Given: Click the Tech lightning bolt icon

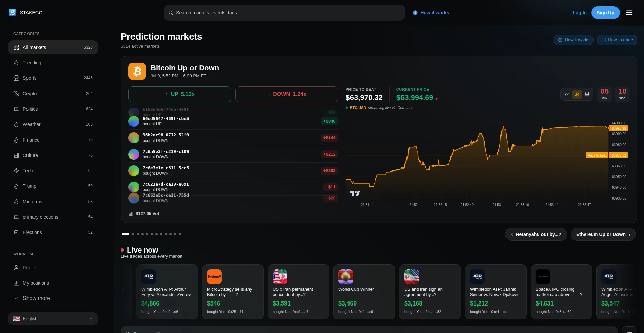Looking at the screenshot, I should coord(16,171).
